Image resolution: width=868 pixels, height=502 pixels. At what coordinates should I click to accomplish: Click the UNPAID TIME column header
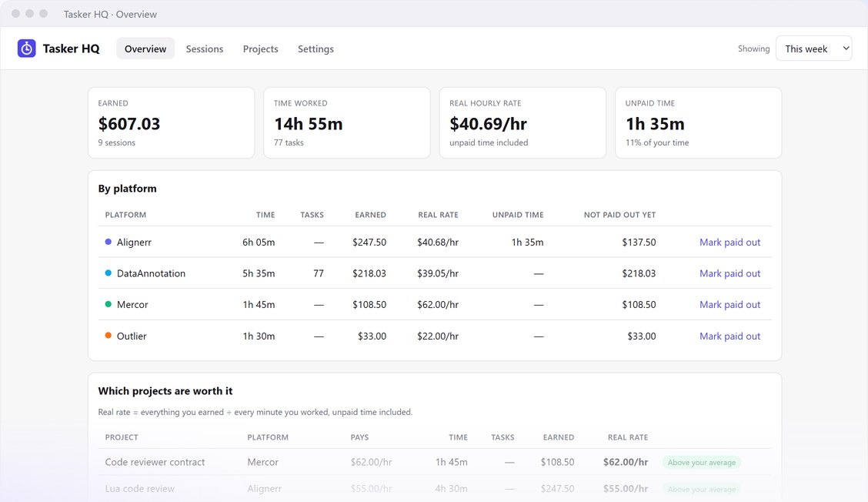518,215
